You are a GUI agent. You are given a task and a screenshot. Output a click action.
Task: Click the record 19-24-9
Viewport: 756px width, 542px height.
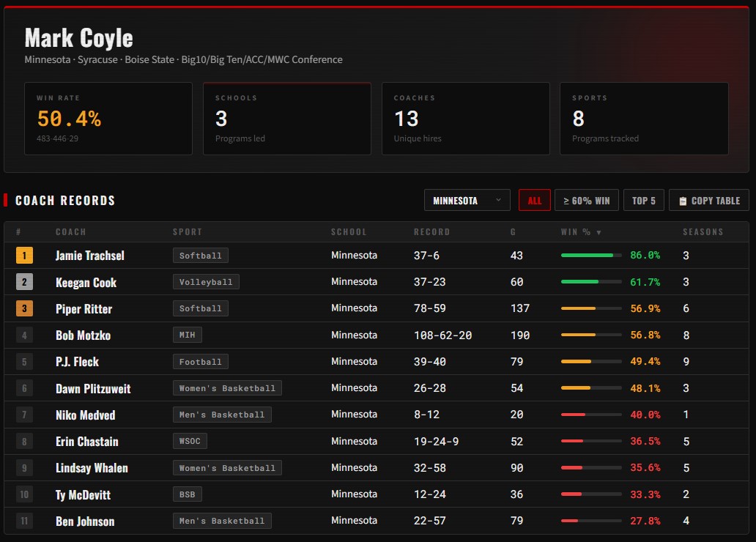436,441
